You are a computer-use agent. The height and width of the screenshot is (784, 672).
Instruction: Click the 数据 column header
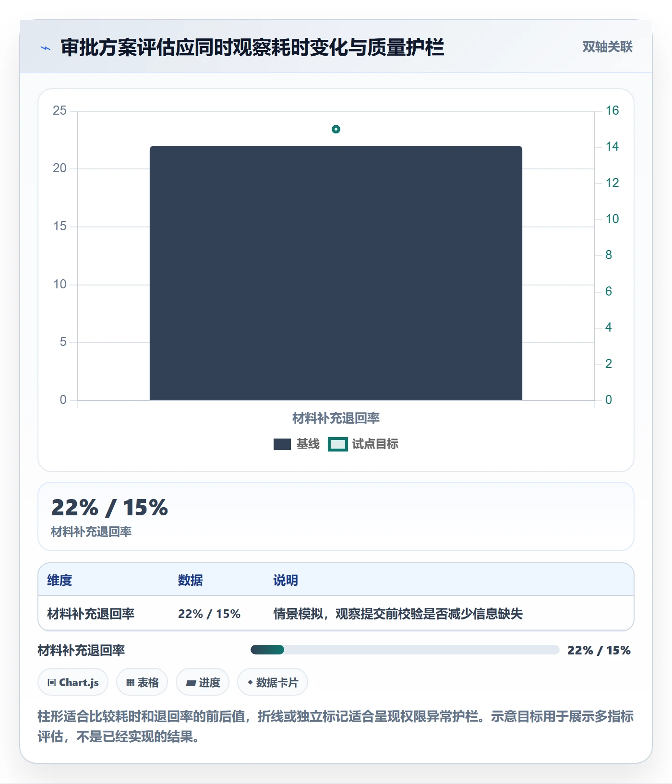pos(191,580)
